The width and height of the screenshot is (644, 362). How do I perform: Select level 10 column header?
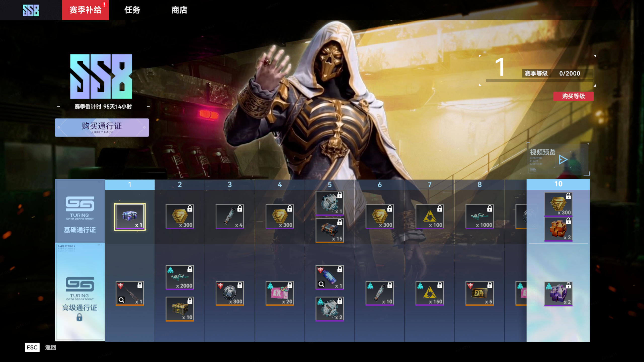pyautogui.click(x=558, y=184)
